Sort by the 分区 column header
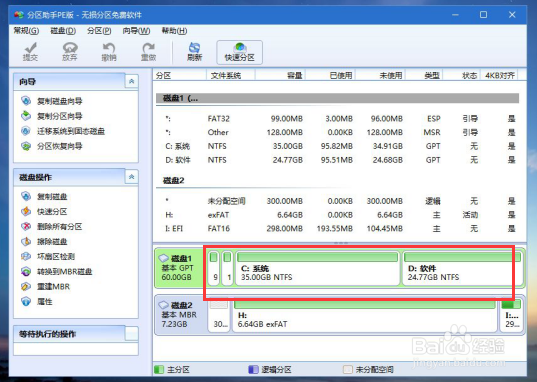This screenshot has height=382, width=537. (x=179, y=75)
